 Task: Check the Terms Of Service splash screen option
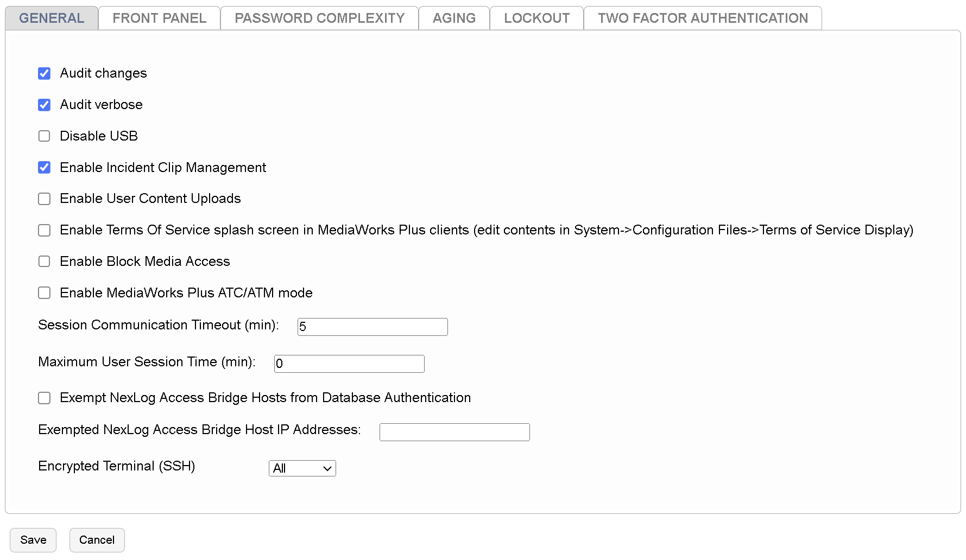[x=44, y=230]
